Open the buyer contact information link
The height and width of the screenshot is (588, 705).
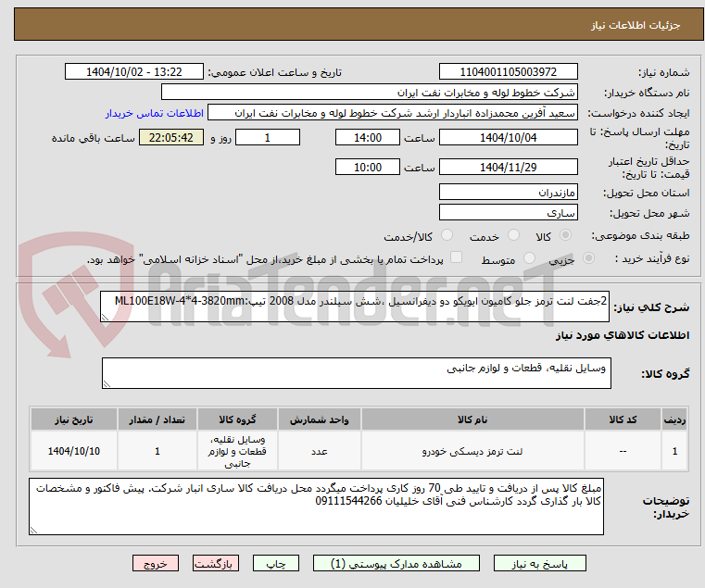click(x=155, y=113)
